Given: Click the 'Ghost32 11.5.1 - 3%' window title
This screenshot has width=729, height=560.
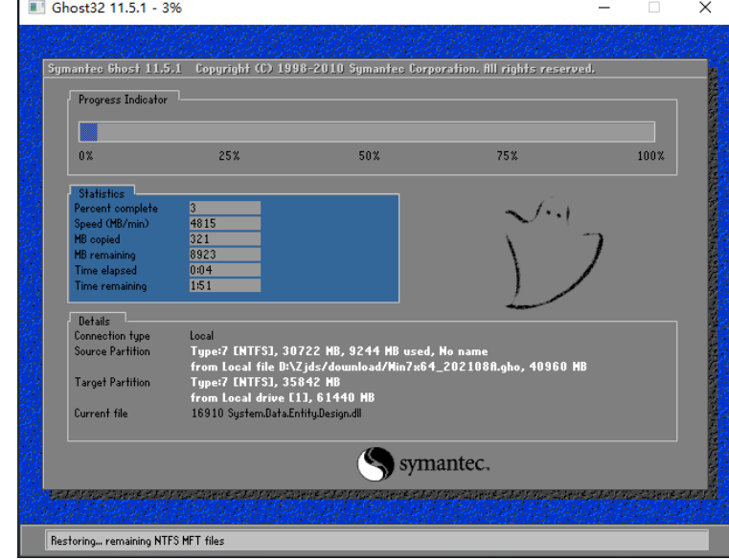Looking at the screenshot, I should point(116,8).
